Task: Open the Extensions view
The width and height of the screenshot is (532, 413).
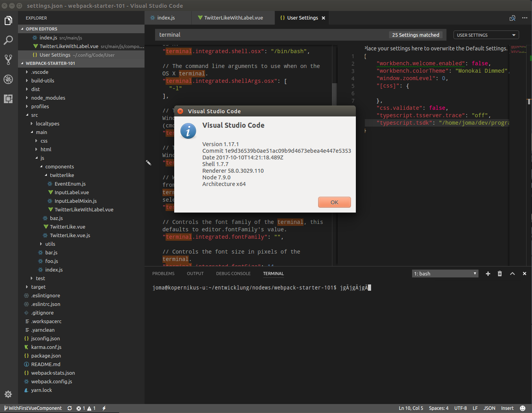Action: tap(8, 99)
